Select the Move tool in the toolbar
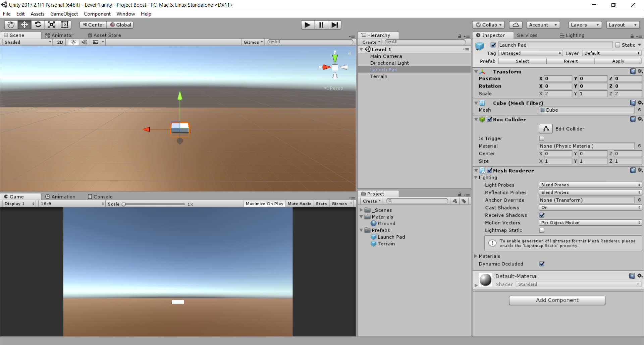Screen dimensions: 644x345 click(x=24, y=24)
